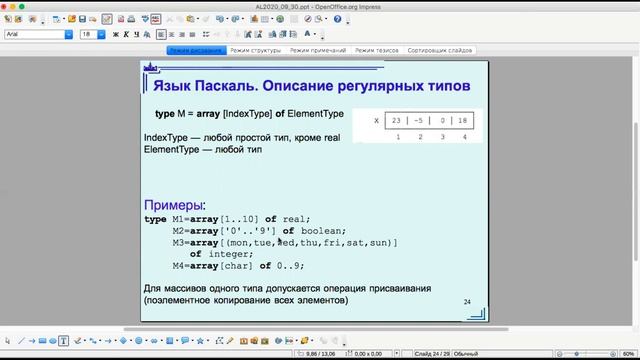
Task: Open the Zoom magnifier icon
Action: [x=318, y=19]
